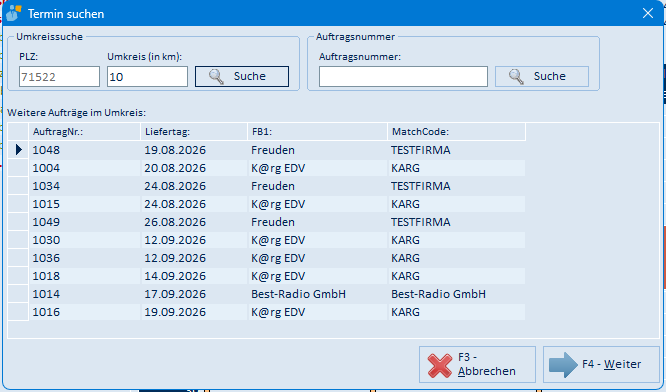Click delivery date 14.09.2026

pos(175,276)
